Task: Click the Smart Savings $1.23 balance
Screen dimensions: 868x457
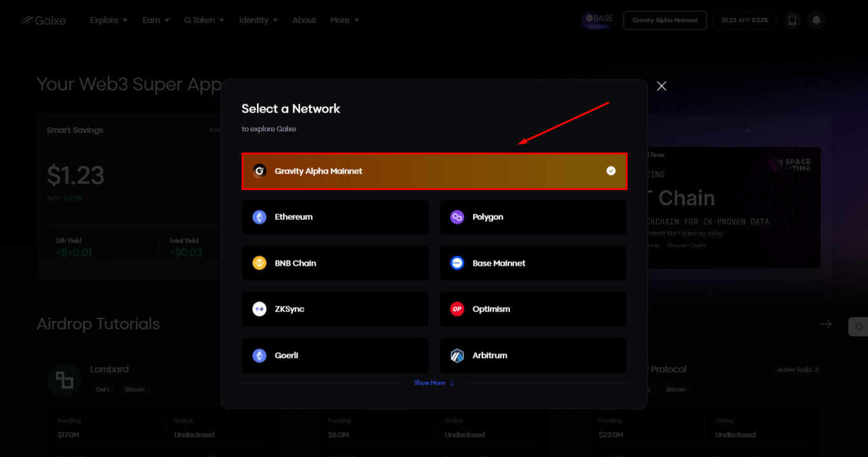Action: (x=76, y=175)
